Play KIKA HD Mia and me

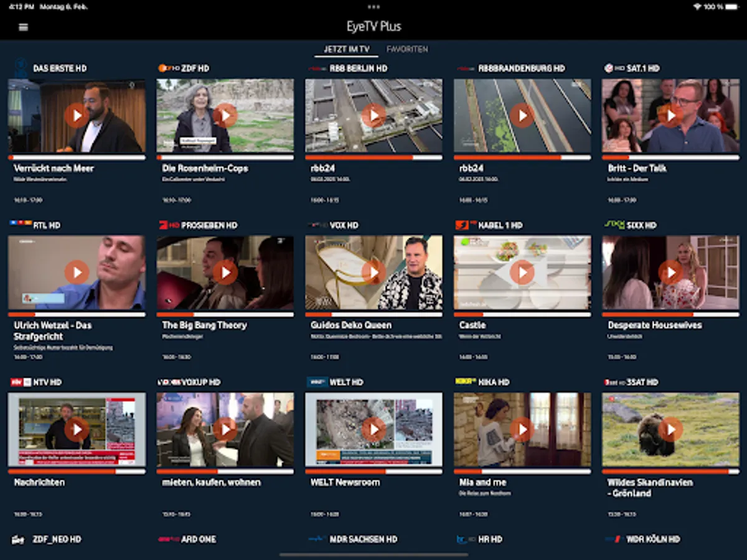click(x=522, y=429)
